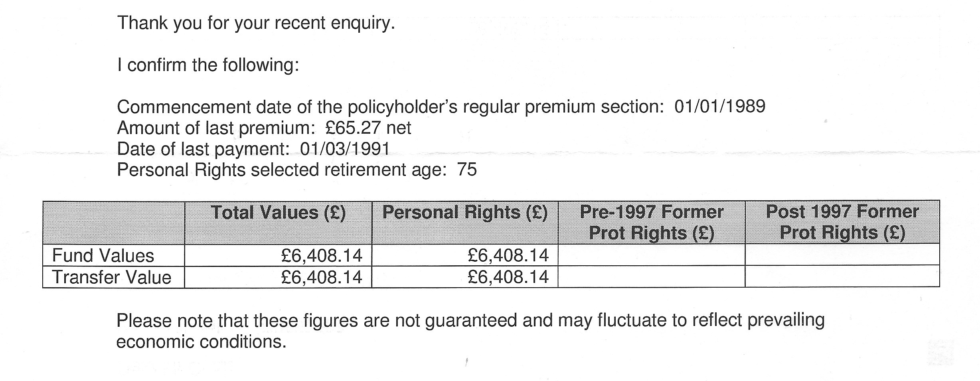Click the Transfer Value Personal Rights amount

(x=508, y=277)
